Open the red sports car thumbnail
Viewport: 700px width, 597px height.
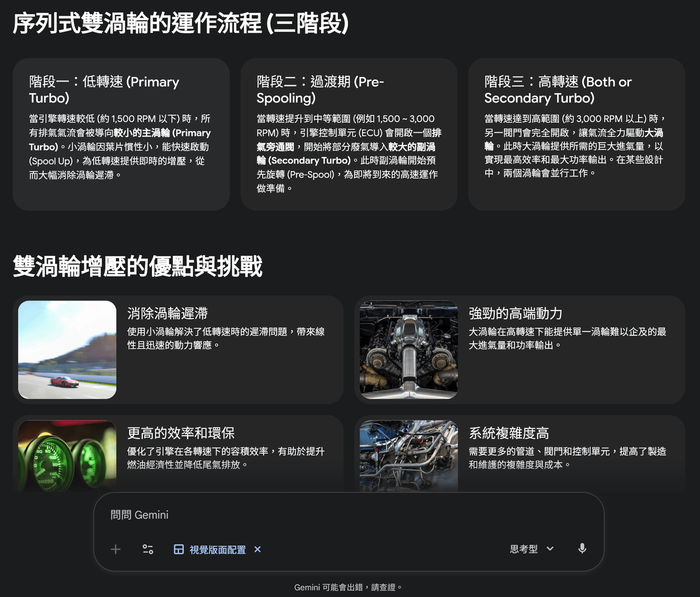[x=67, y=350]
